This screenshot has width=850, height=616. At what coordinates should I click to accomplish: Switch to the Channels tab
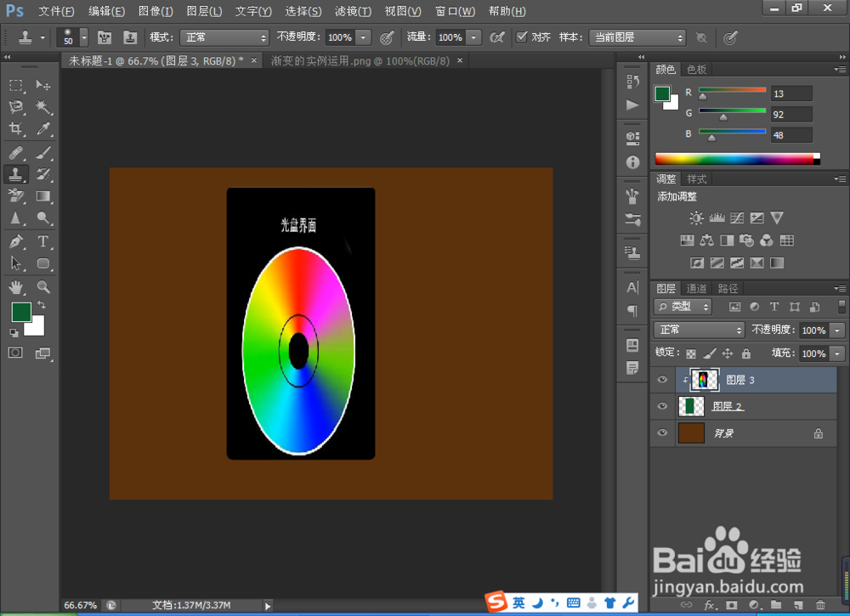point(696,288)
